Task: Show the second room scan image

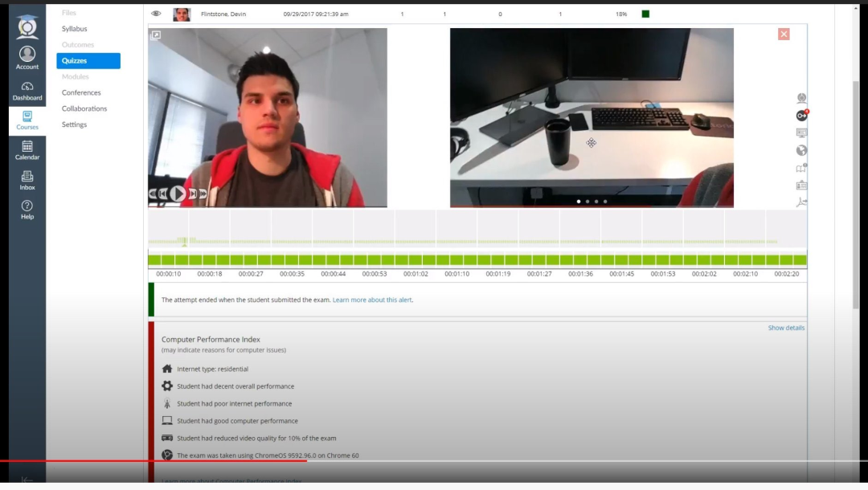Action: 588,202
